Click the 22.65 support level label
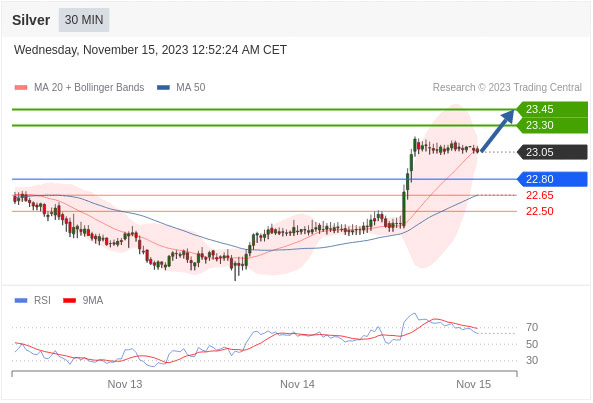The height and width of the screenshot is (403, 593). pyautogui.click(x=540, y=195)
